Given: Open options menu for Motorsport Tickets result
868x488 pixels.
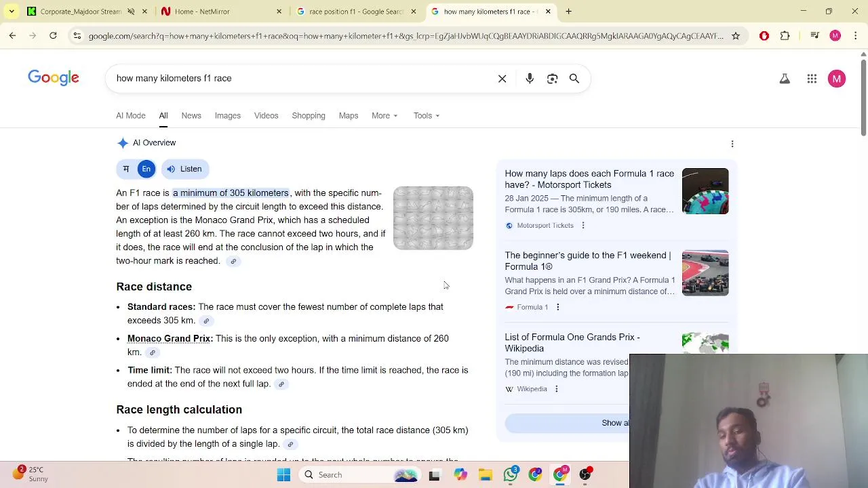Looking at the screenshot, I should [583, 226].
